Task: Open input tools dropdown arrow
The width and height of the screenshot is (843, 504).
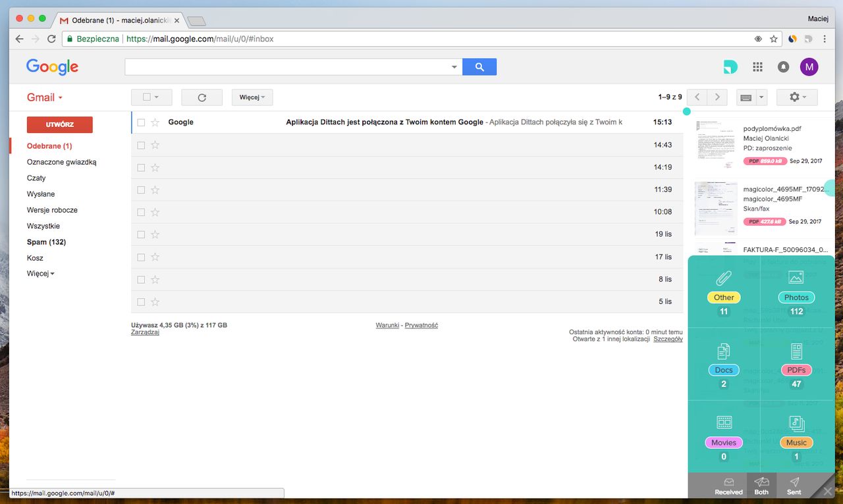Action: (762, 97)
